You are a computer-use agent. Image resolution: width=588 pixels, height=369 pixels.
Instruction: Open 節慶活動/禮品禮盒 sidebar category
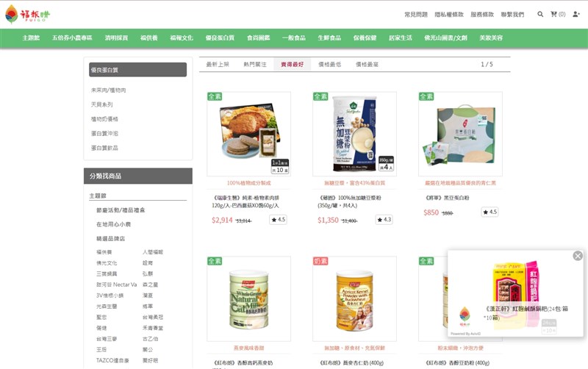pos(121,210)
